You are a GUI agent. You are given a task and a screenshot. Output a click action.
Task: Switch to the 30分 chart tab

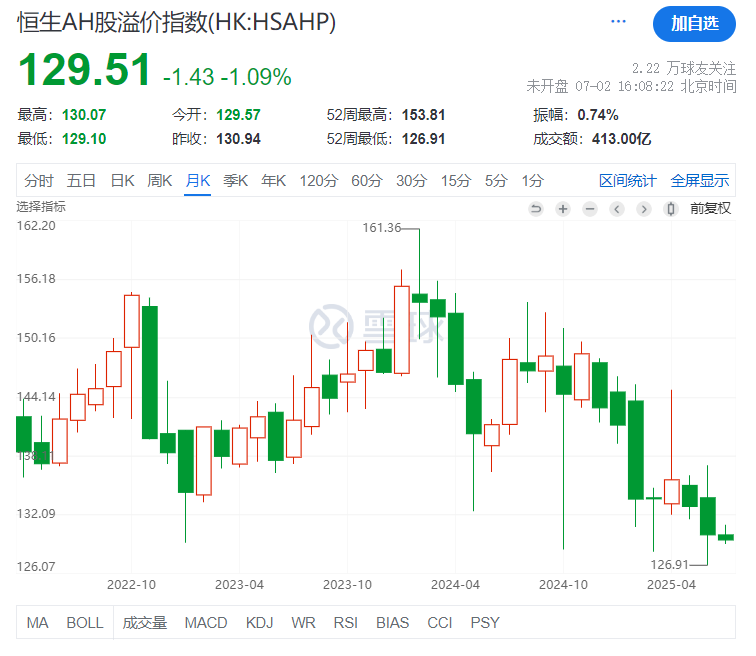[411, 181]
